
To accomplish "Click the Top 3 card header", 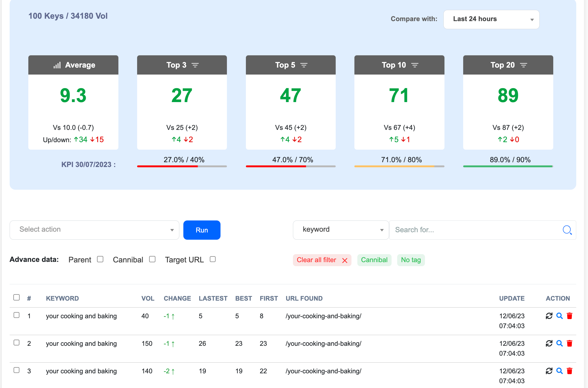I will coord(182,65).
